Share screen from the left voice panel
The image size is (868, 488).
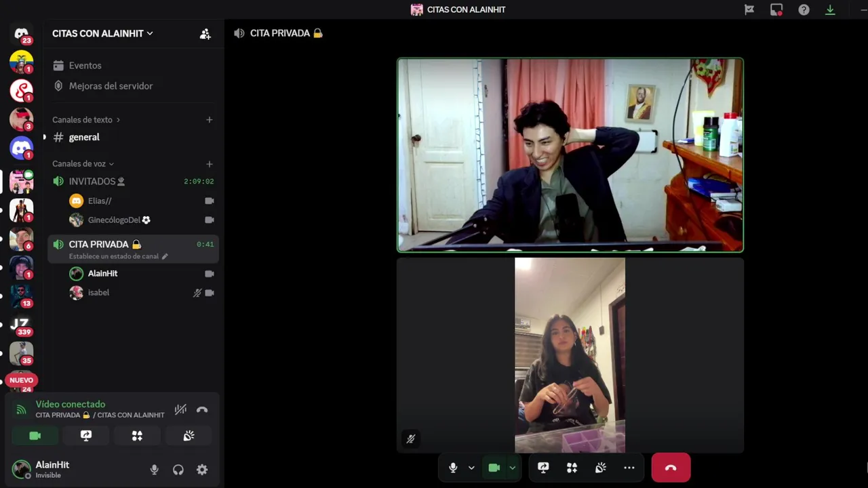point(86,436)
